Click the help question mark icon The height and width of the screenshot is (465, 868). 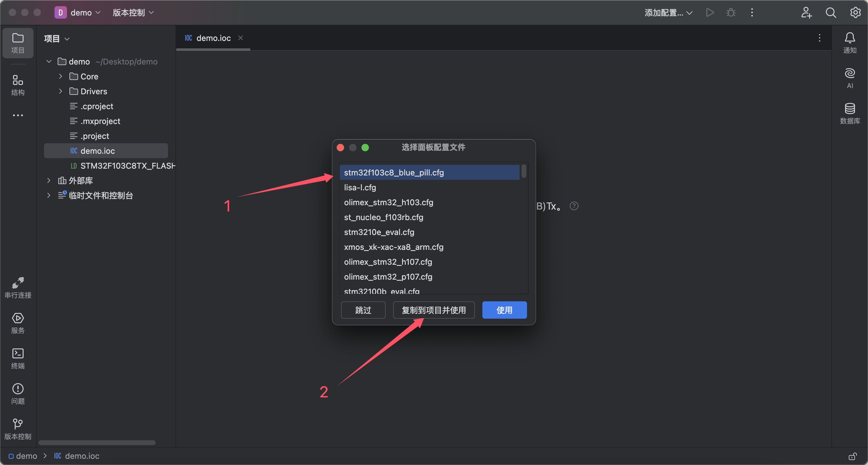point(574,206)
